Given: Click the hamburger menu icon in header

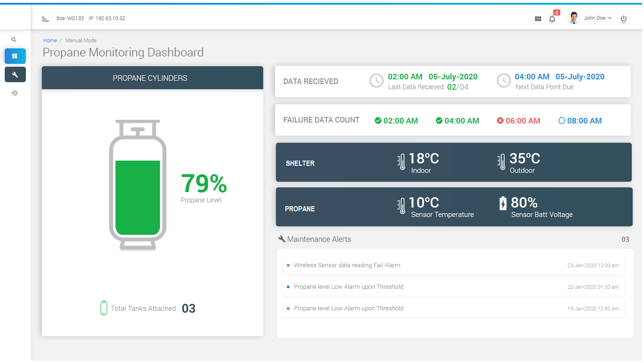Looking at the screenshot, I should 45,19.
